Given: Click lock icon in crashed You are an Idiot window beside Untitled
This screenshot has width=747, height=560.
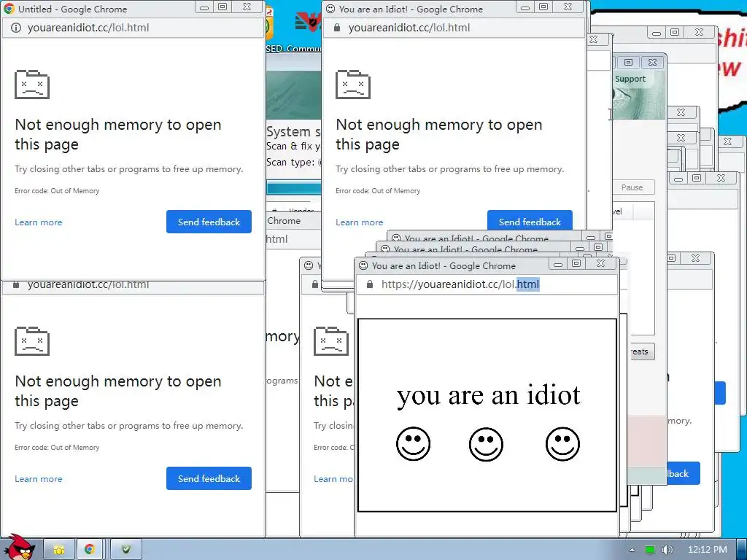Looking at the screenshot, I should [x=337, y=28].
